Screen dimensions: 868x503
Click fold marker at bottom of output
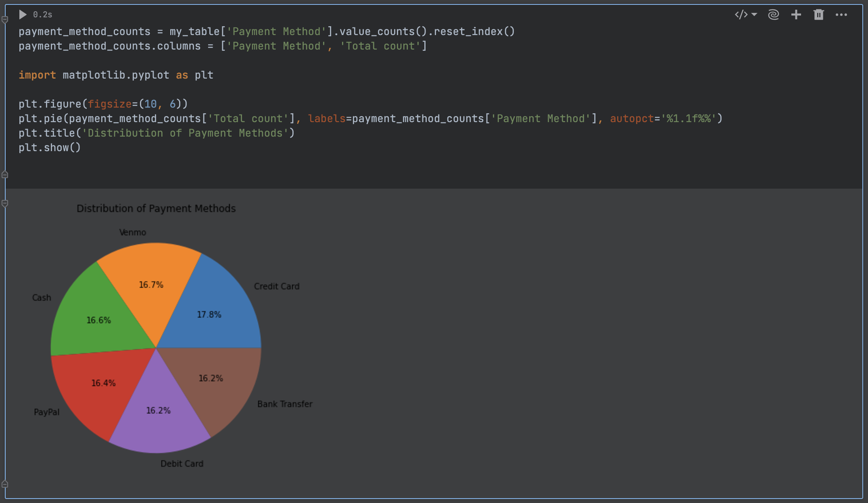pos(5,484)
